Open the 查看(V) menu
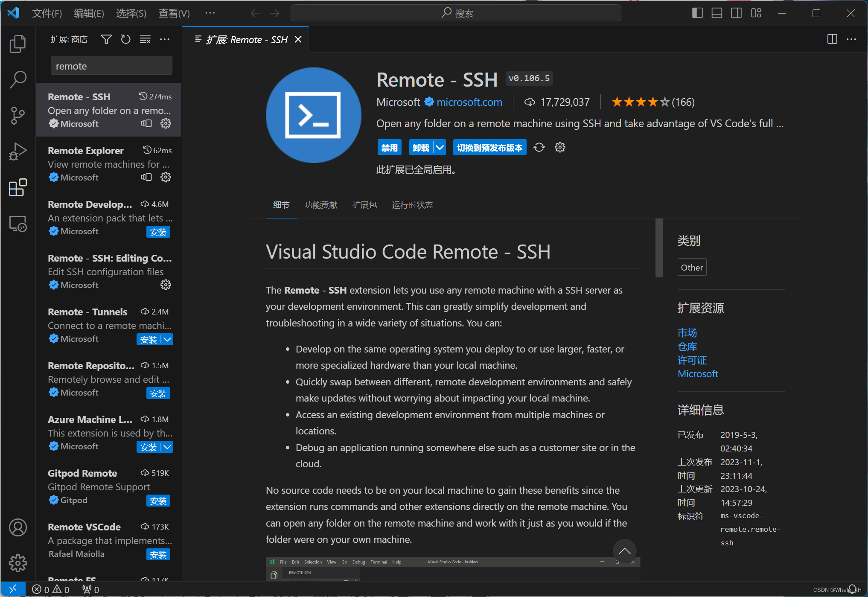The image size is (868, 597). (173, 13)
